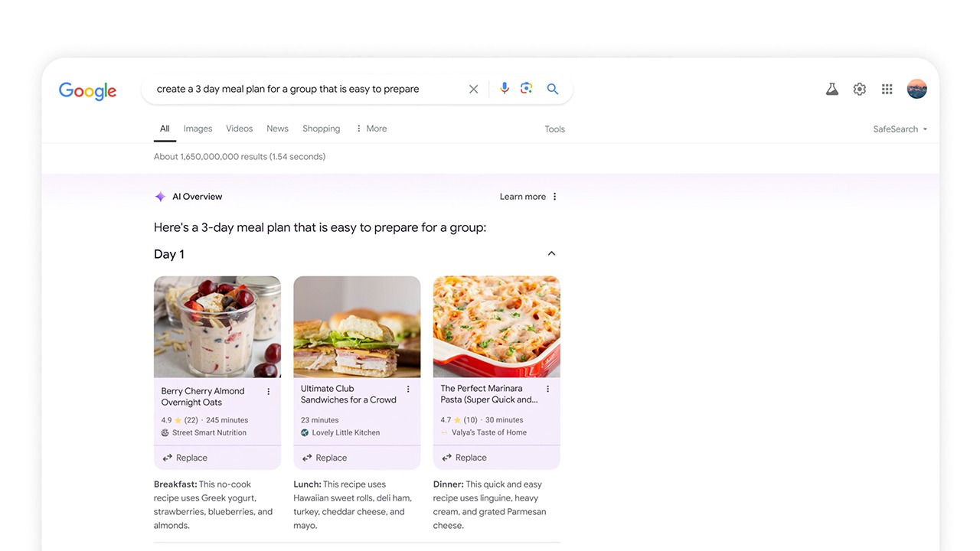980x551 pixels.
Task: Switch to the Images tab
Action: click(198, 129)
